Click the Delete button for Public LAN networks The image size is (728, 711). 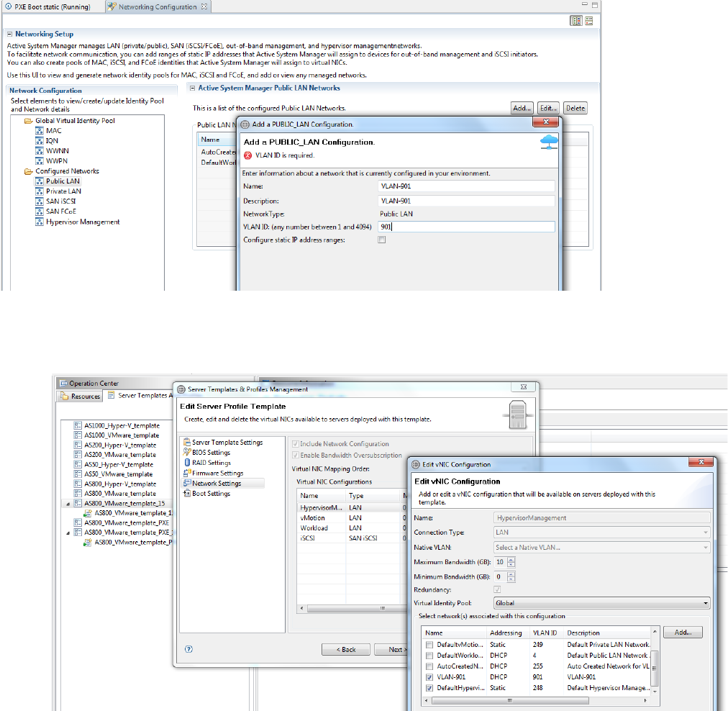575,108
